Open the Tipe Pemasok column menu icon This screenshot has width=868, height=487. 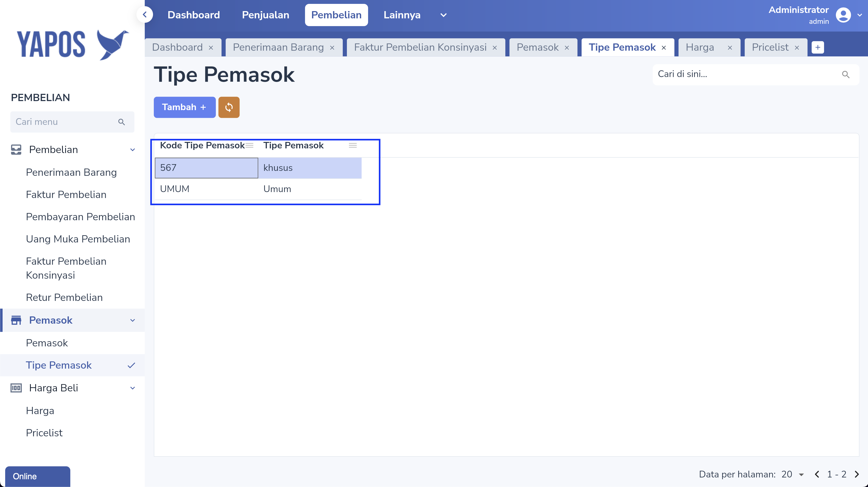(353, 145)
